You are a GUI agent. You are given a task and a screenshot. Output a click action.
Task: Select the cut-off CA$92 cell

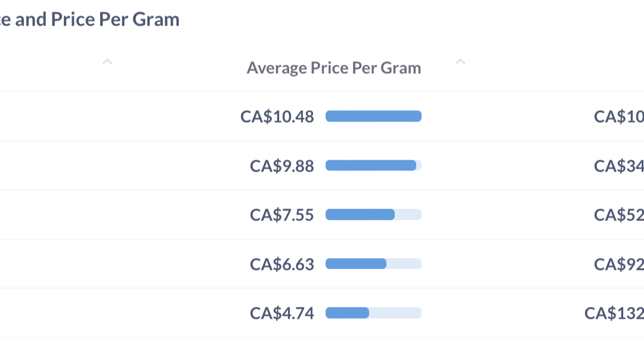(x=618, y=264)
